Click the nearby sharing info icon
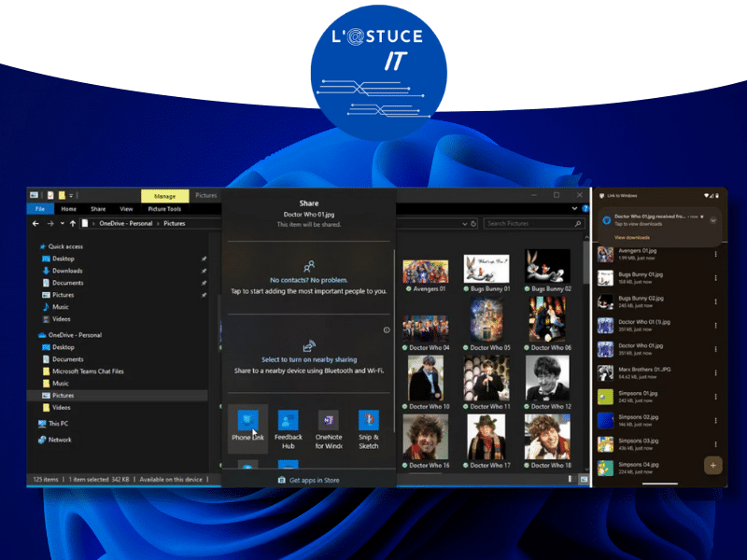The image size is (747, 560). (x=387, y=329)
